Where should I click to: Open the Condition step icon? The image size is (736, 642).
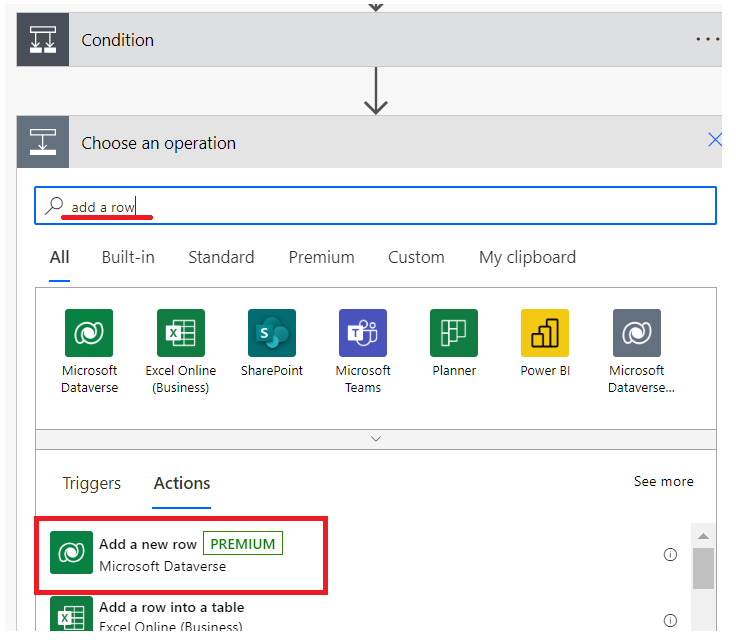tap(43, 39)
